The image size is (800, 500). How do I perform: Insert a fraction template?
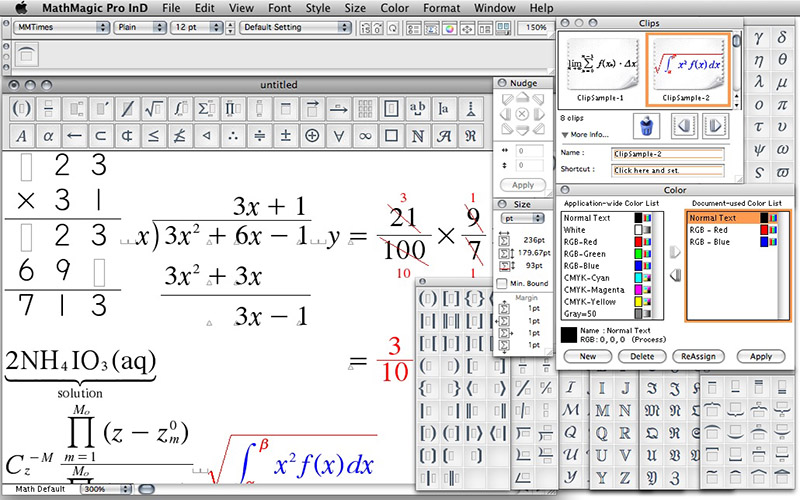pyautogui.click(x=48, y=108)
